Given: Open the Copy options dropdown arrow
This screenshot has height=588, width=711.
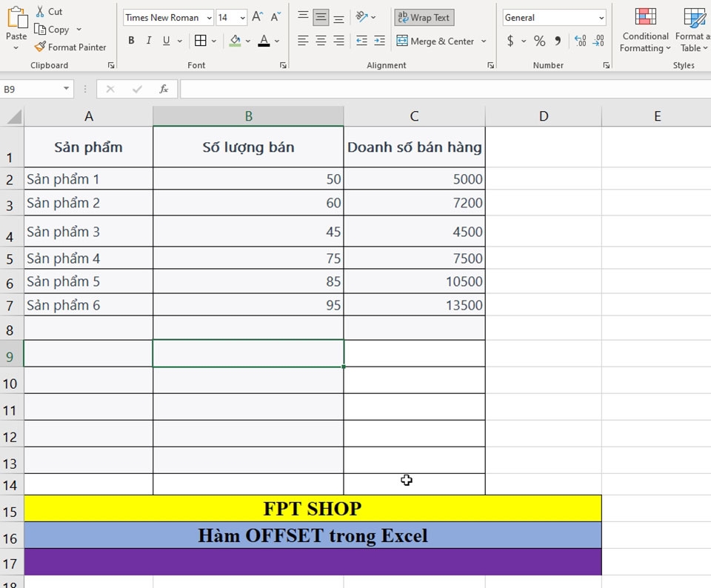Looking at the screenshot, I should 79,30.
